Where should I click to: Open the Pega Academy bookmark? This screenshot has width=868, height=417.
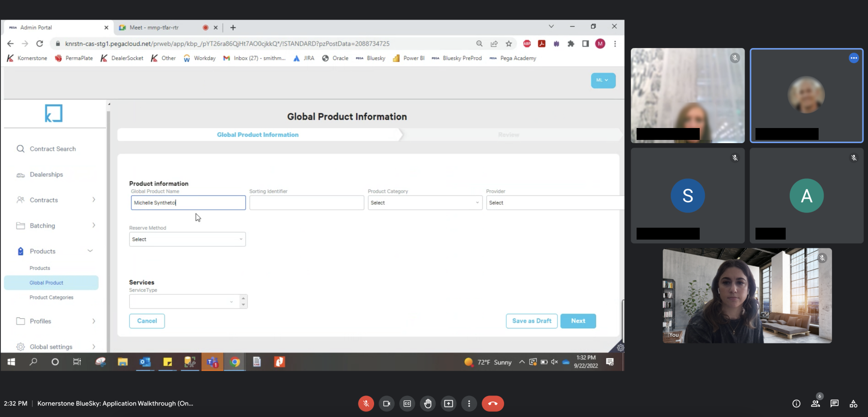click(513, 58)
